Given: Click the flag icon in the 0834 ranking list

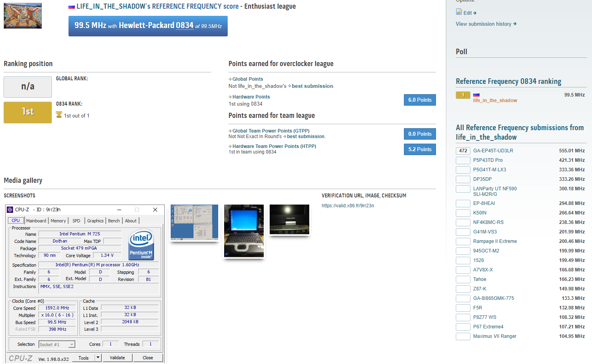Looking at the screenshot, I should coord(476,95).
